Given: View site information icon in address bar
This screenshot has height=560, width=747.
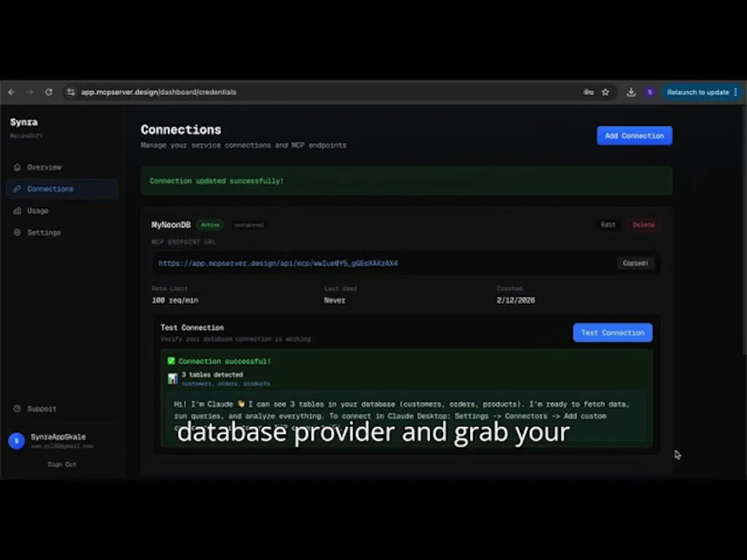Looking at the screenshot, I should (71, 92).
